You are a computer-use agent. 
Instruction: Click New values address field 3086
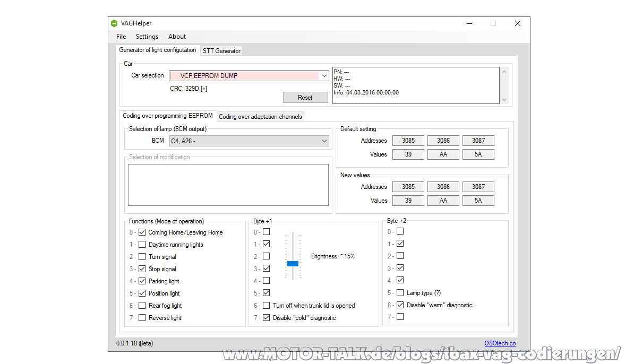coord(443,187)
